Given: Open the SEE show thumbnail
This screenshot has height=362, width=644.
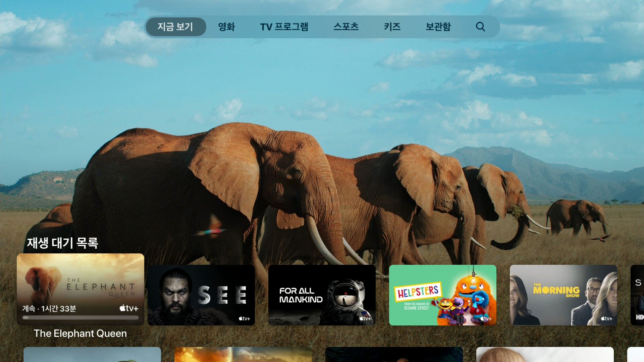Looking at the screenshot, I should pyautogui.click(x=201, y=295).
